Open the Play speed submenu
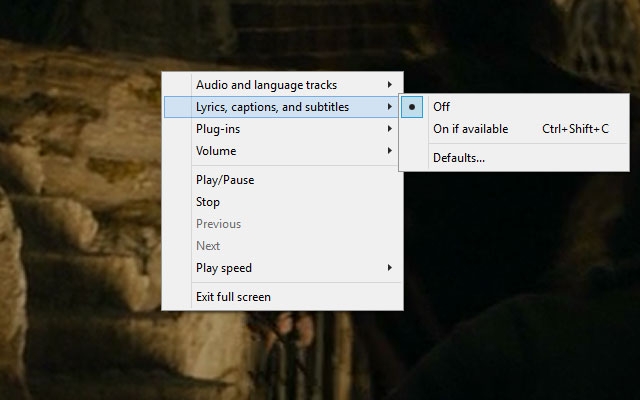 click(282, 268)
